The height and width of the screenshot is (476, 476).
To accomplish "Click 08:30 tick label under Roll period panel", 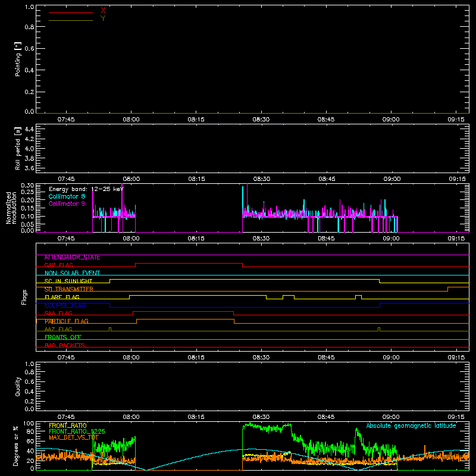I will click(x=262, y=179).
